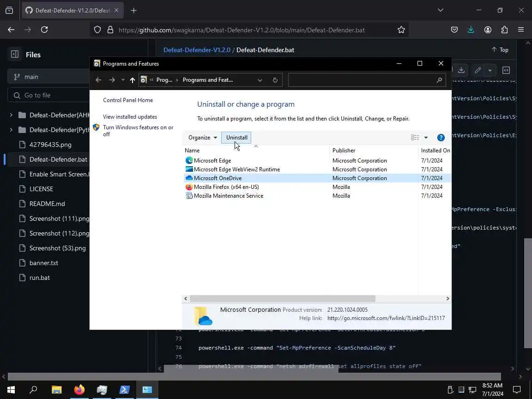Jump to Top of GitHub file
Image resolution: width=532 pixels, height=399 pixels.
[x=500, y=50]
